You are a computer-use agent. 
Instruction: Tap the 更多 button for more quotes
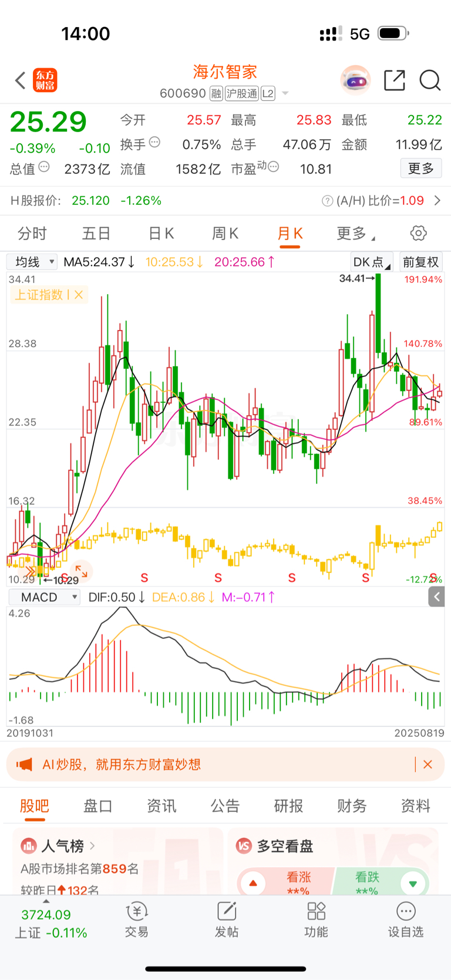(x=421, y=169)
